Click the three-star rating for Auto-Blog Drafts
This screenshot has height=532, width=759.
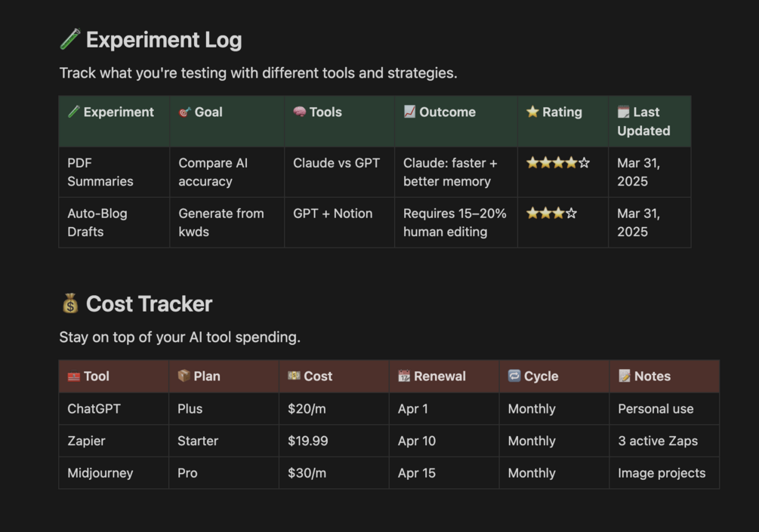551,214
